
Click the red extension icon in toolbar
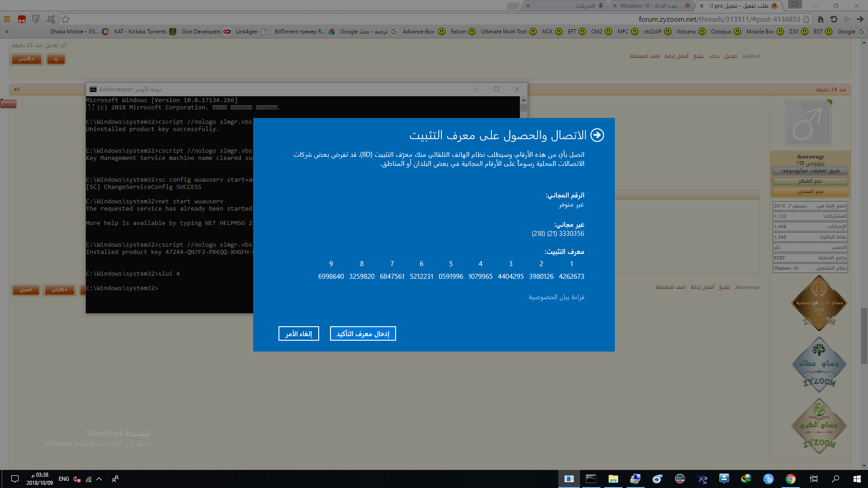point(22,19)
